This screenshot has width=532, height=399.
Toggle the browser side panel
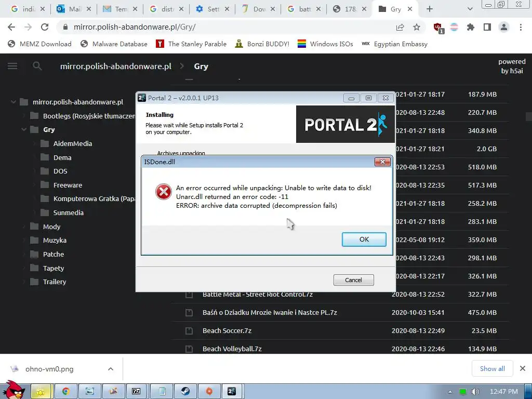tap(487, 27)
